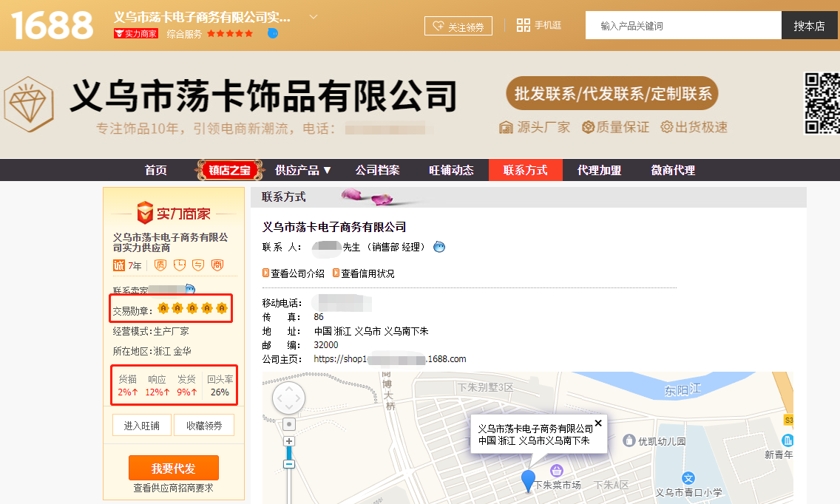
Task: Open the 代理加盟 tab
Action: click(x=600, y=170)
